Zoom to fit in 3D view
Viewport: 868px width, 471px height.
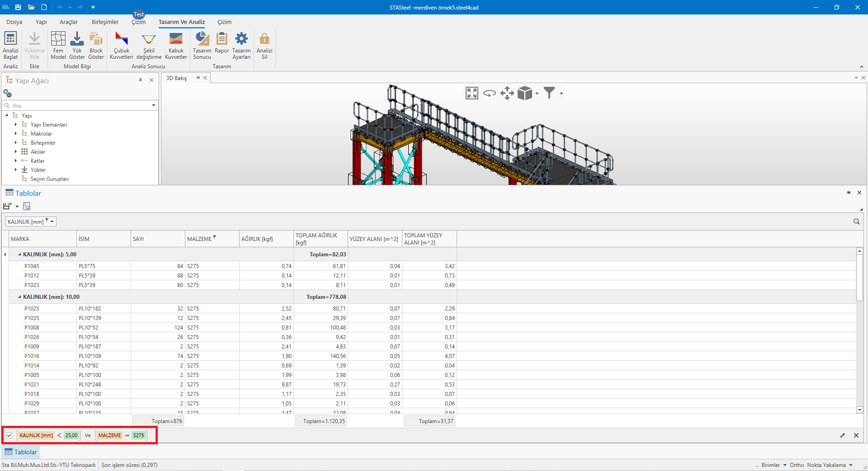coord(472,94)
